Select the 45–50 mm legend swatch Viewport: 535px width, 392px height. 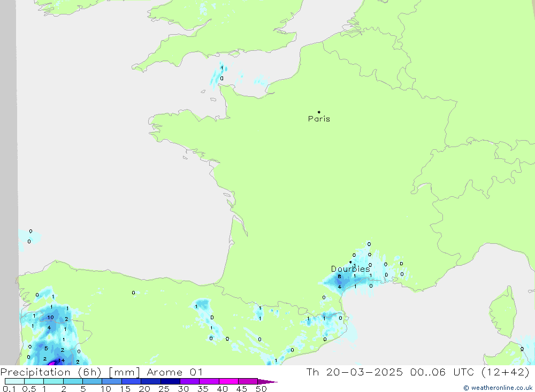point(248,381)
